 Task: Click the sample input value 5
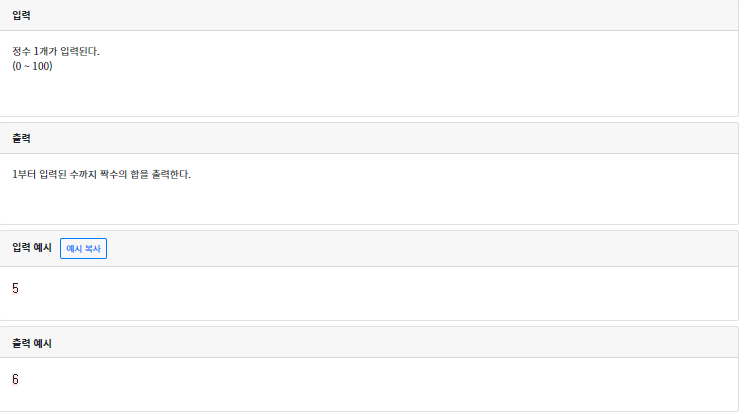point(15,288)
